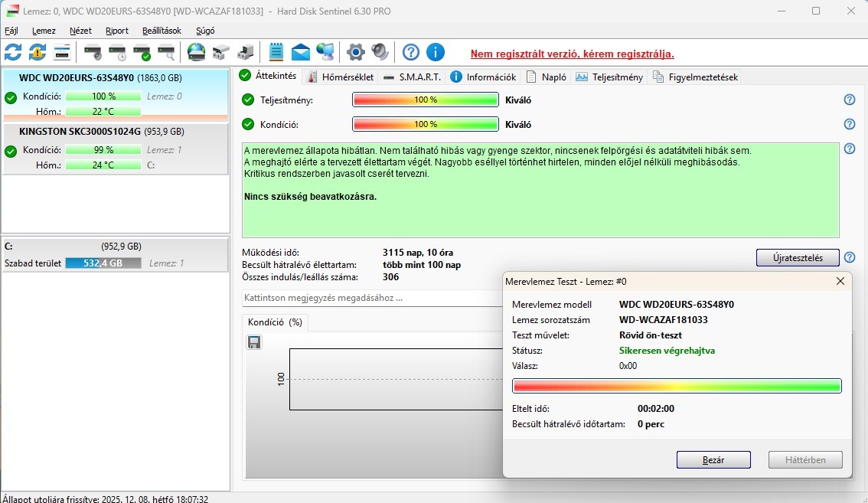Screen dimensions: 868x503
Task: Click the help icon next to Újratesztelés
Action: [850, 257]
